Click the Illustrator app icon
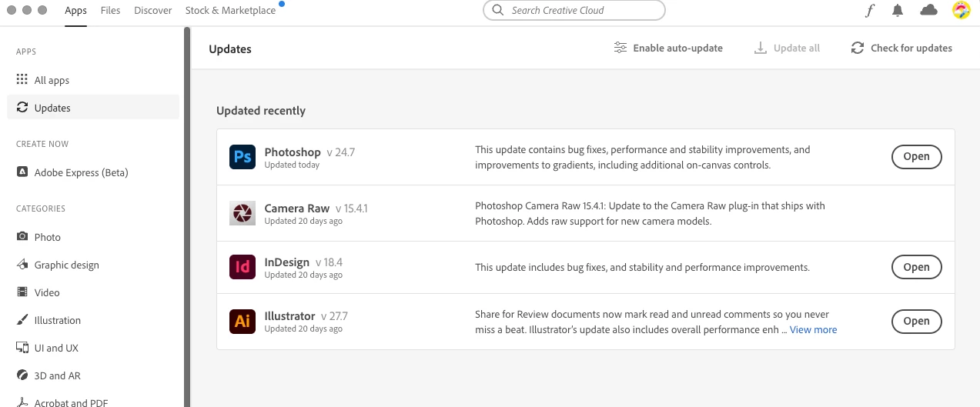980x407 pixels. point(242,321)
